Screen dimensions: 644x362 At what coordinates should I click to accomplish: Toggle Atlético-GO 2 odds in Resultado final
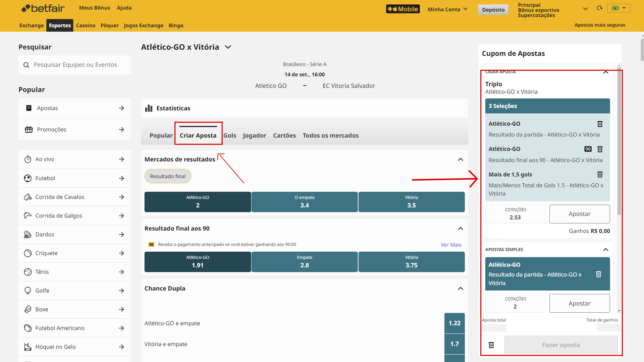pos(198,202)
